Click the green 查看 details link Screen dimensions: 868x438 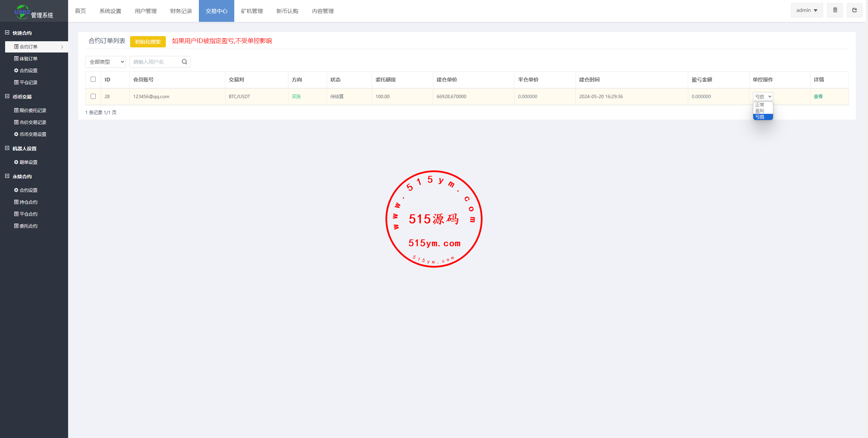(x=818, y=96)
